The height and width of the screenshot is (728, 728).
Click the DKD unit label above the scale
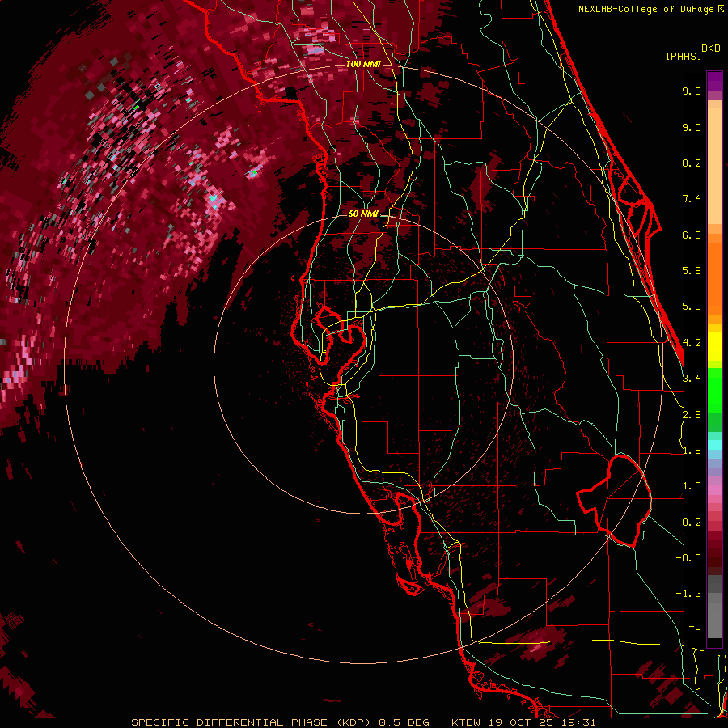710,49
